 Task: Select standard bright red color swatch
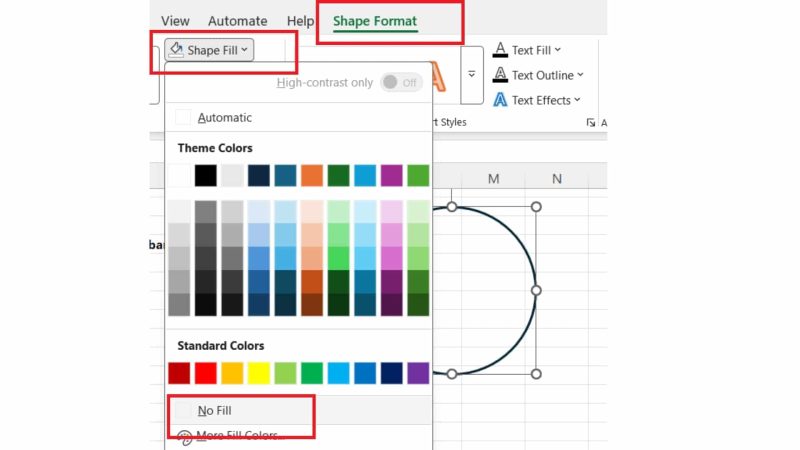coord(206,373)
